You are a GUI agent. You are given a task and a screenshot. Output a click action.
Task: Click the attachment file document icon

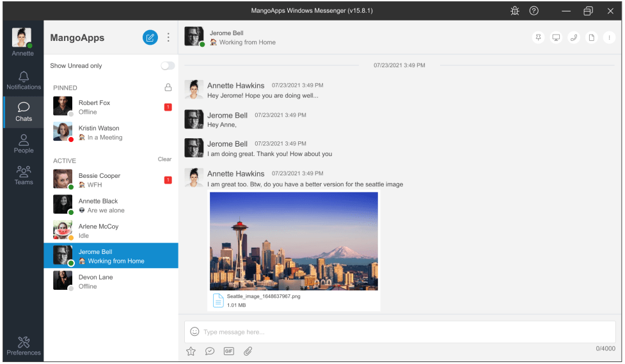[x=218, y=301]
